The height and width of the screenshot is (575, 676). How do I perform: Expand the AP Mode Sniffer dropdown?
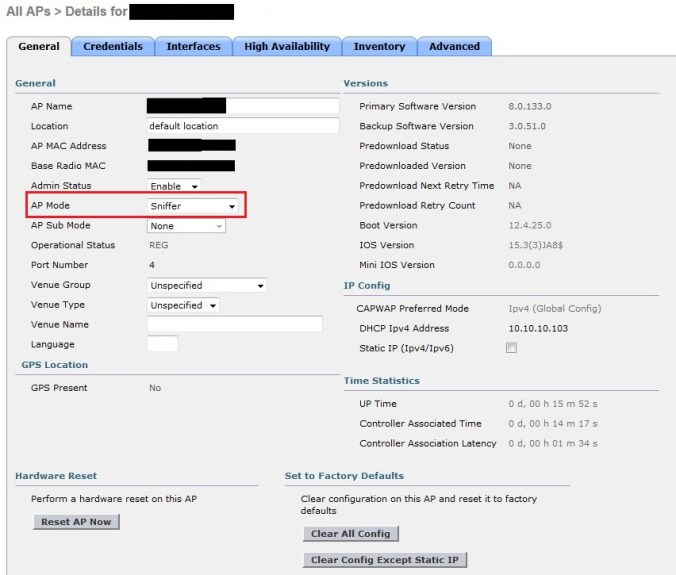193,206
